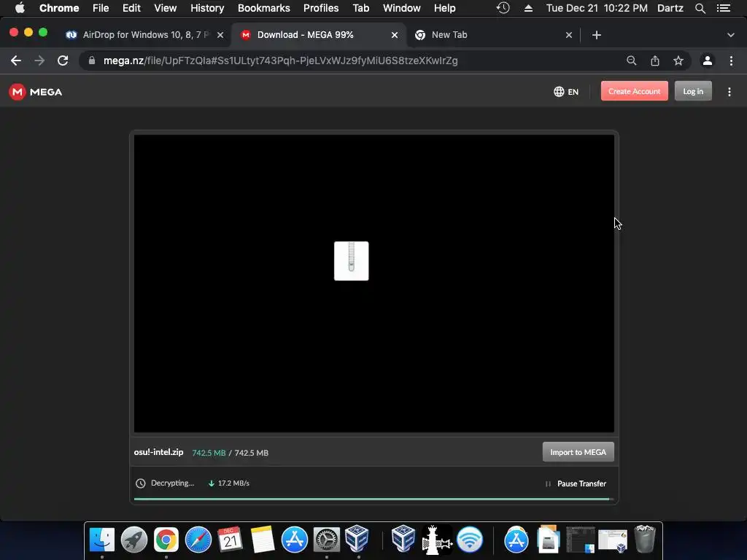Open Chrome from the Dock
Viewport: 747px width, 560px height.
pos(166,540)
